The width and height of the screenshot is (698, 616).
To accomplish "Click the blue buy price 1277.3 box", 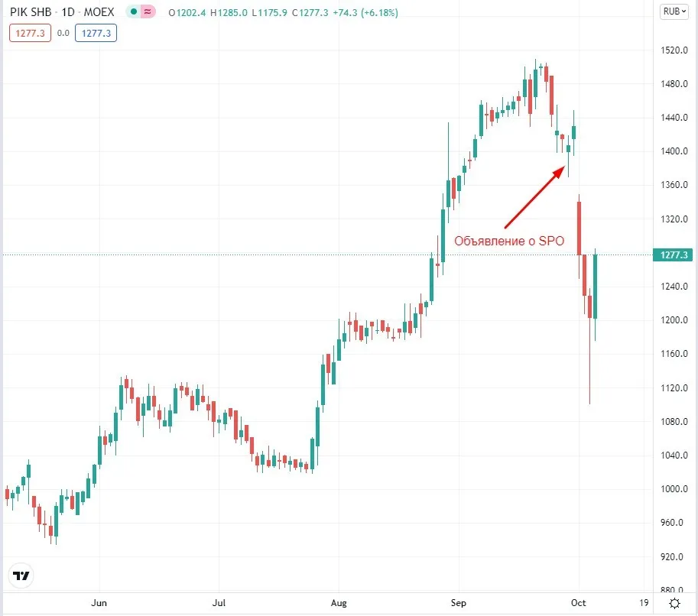I will coord(96,33).
